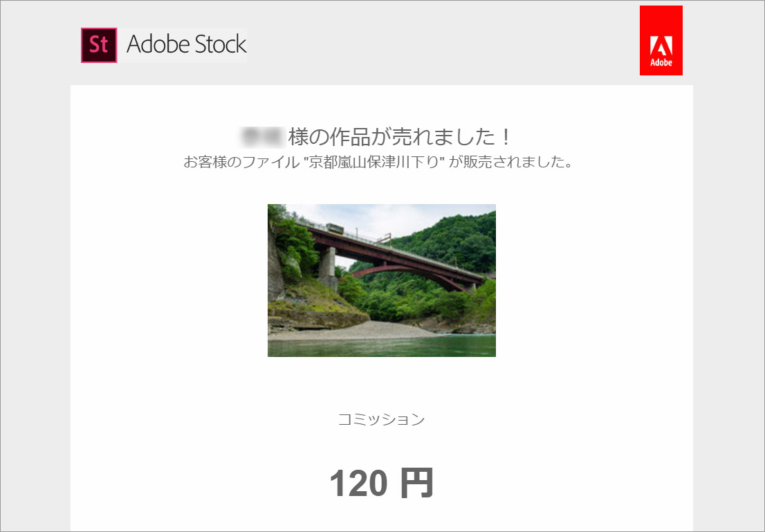Click the green river water in the photo
Screen dimensions: 765x532
pyautogui.click(x=382, y=346)
